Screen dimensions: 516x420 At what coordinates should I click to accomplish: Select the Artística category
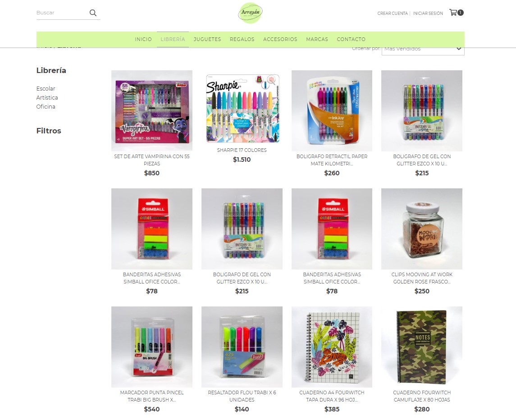47,97
